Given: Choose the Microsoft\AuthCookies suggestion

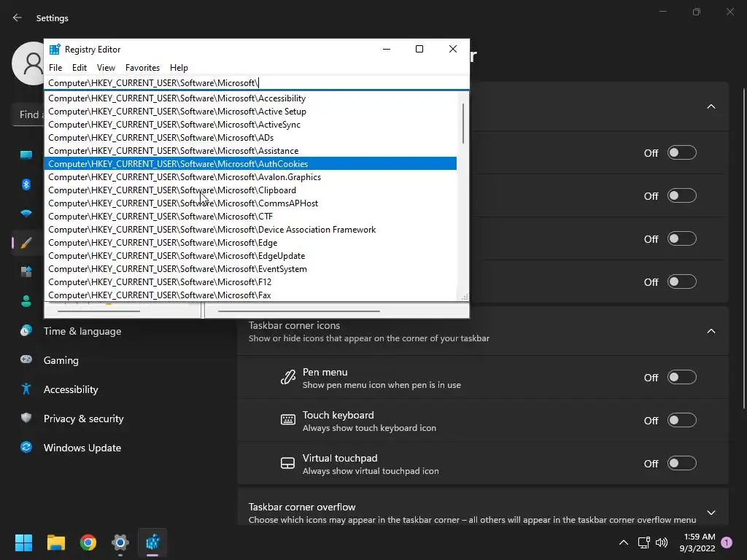Looking at the screenshot, I should (251, 164).
